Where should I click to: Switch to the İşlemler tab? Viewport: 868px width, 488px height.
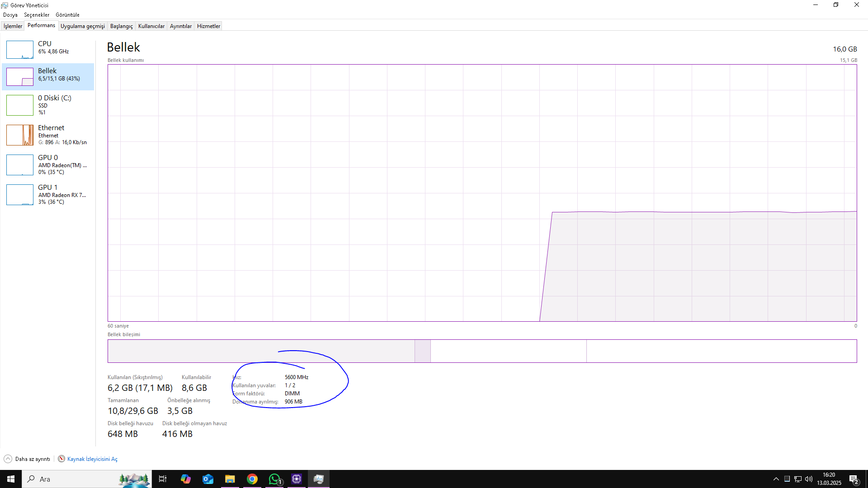click(x=13, y=26)
